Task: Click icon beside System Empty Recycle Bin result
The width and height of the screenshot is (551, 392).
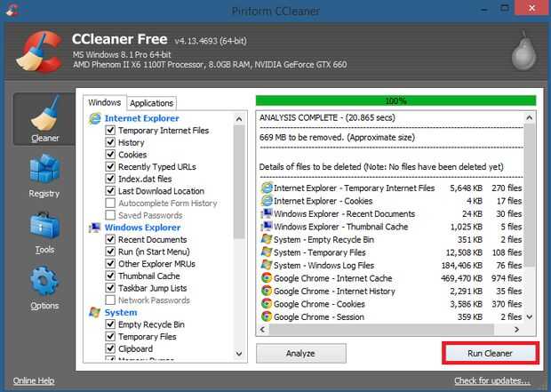Action: point(268,239)
